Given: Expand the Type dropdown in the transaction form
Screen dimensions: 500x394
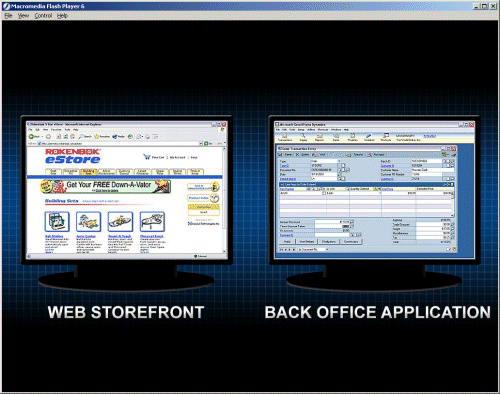Looking at the screenshot, I should pos(339,161).
